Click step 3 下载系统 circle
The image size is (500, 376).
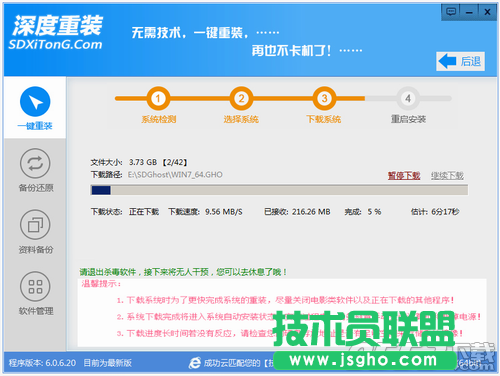coord(324,98)
